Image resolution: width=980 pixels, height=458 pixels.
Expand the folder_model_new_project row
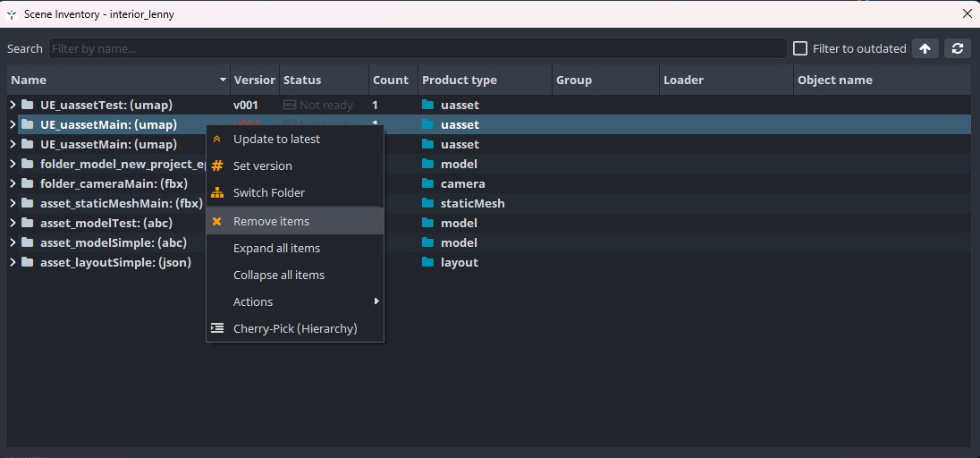pos(12,164)
